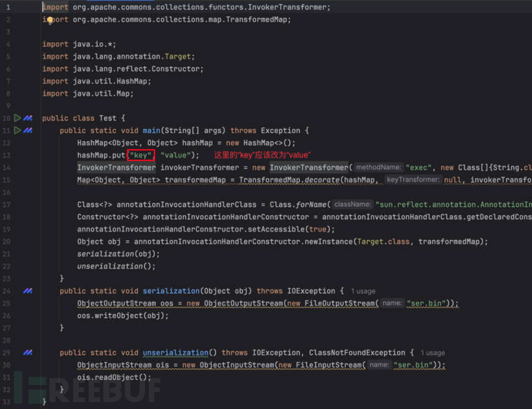Click line number 13 in gutter
The width and height of the screenshot is (532, 409).
tap(6, 155)
